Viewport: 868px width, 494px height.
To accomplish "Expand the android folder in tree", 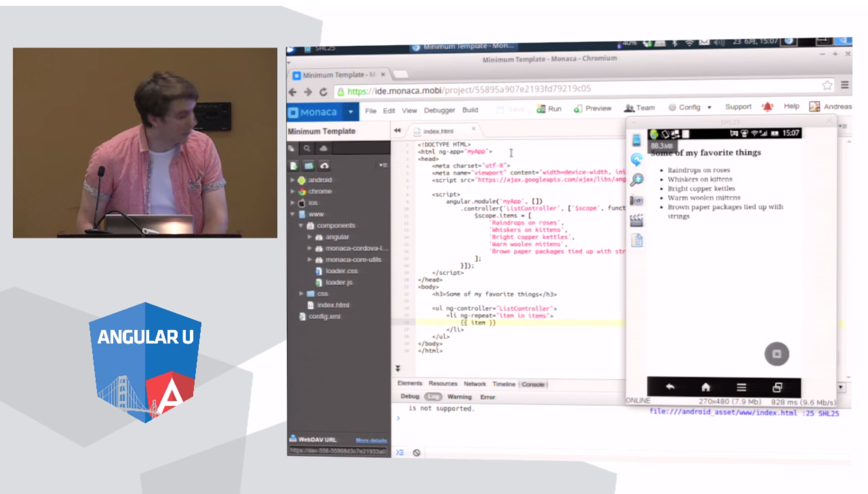I will [292, 180].
